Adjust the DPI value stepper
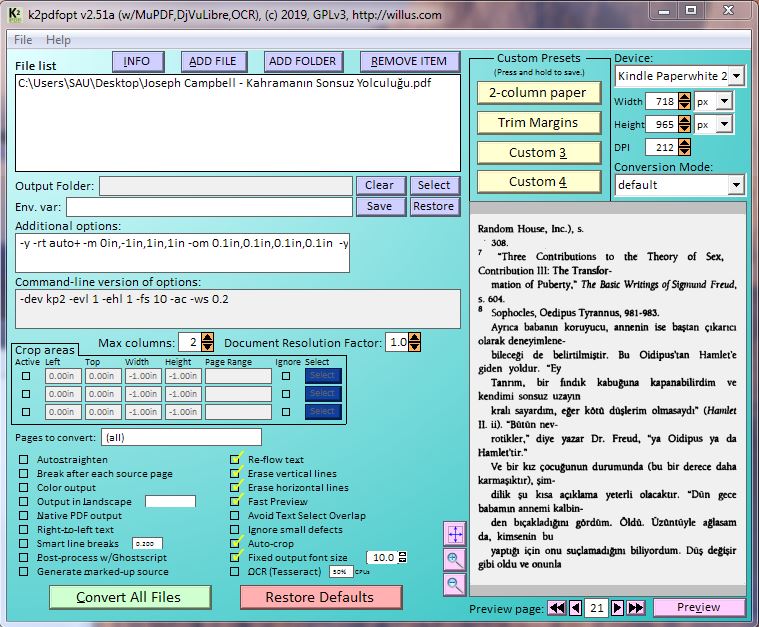759x627 pixels. 684,147
